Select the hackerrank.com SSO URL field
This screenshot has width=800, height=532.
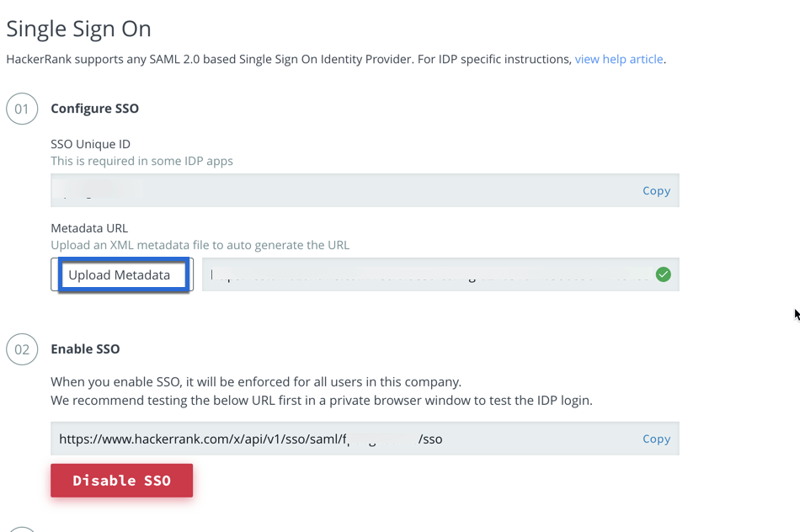[x=337, y=439]
